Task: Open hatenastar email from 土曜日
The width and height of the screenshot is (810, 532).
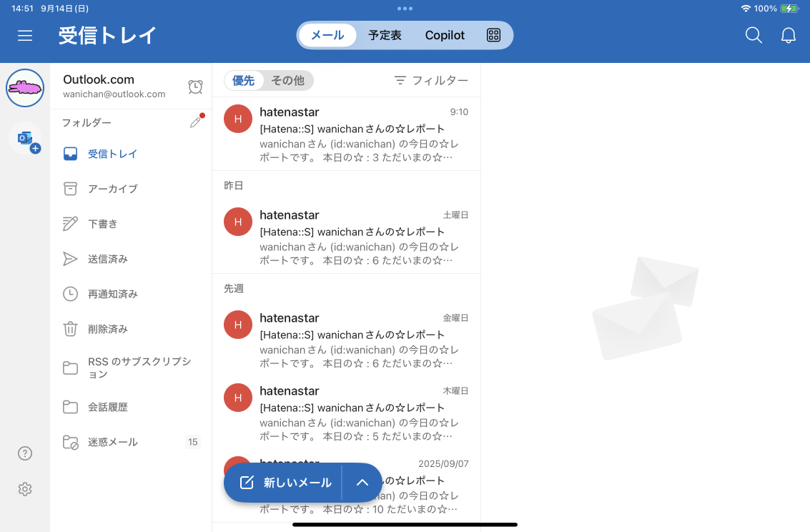Action: click(346, 237)
